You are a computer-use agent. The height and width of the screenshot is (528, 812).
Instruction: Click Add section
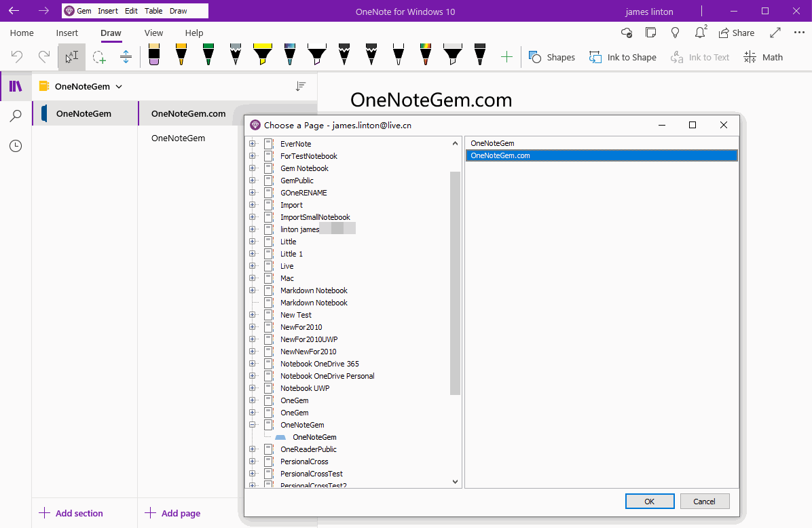click(x=71, y=513)
